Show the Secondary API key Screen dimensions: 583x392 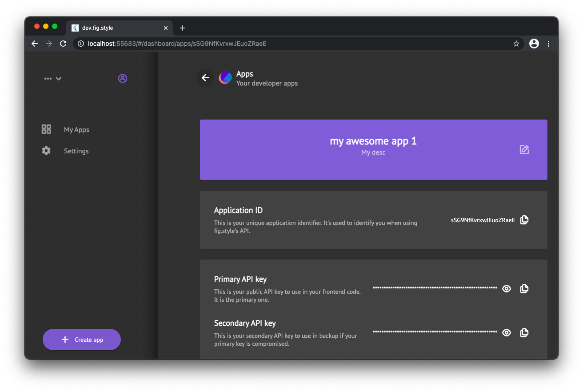(x=507, y=332)
